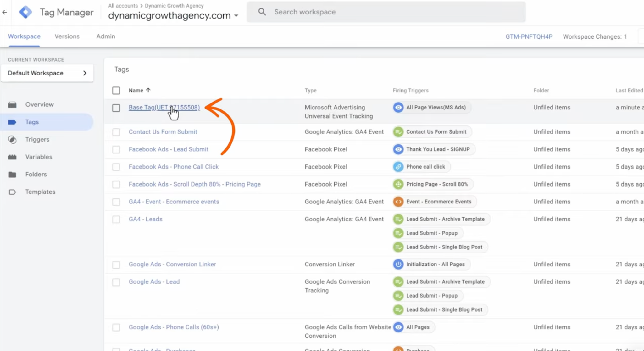
Task: Click the GTM-PNFTQH4P container ID link
Action: click(x=529, y=36)
